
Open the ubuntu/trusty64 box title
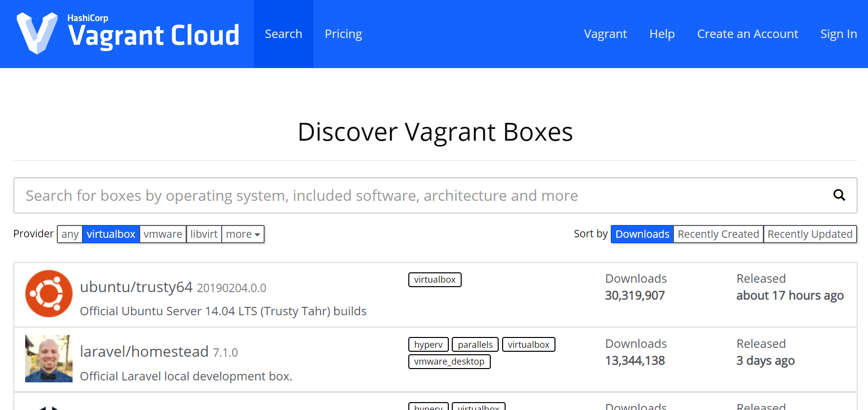[136, 287]
